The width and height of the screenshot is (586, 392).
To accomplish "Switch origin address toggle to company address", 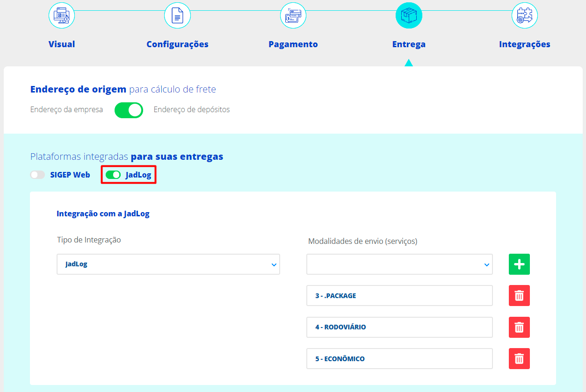I will pos(129,110).
